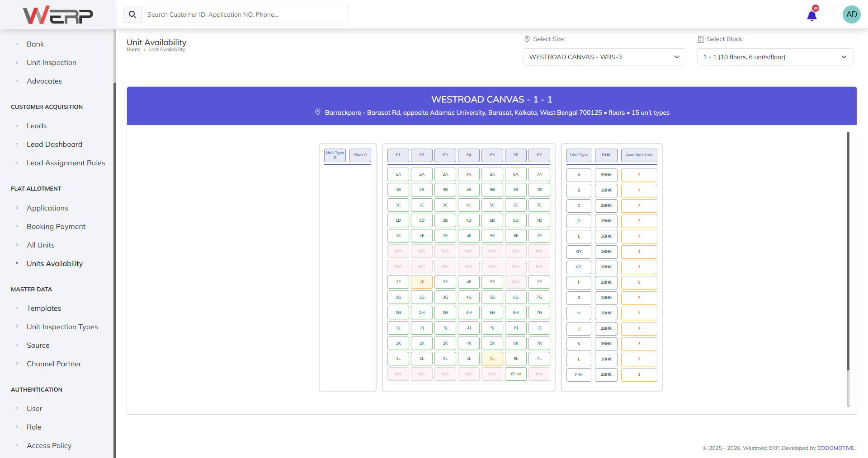Image resolution: width=868 pixels, height=458 pixels.
Task: Open Templates under Master Data
Action: pos(44,308)
